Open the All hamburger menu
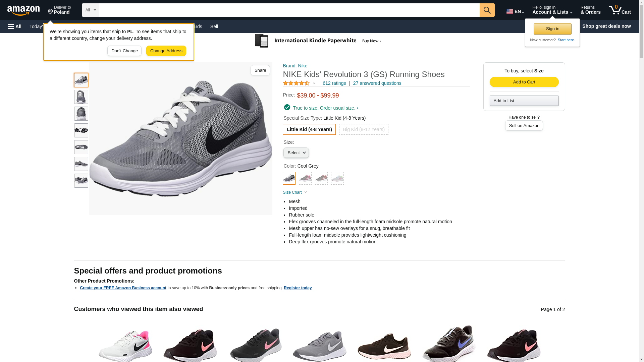The width and height of the screenshot is (644, 362). (x=15, y=26)
